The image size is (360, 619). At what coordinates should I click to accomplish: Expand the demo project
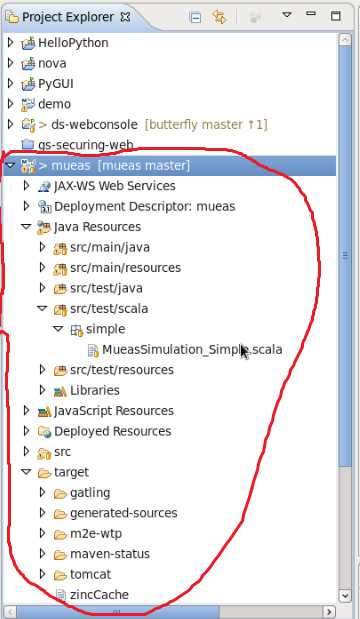point(11,104)
